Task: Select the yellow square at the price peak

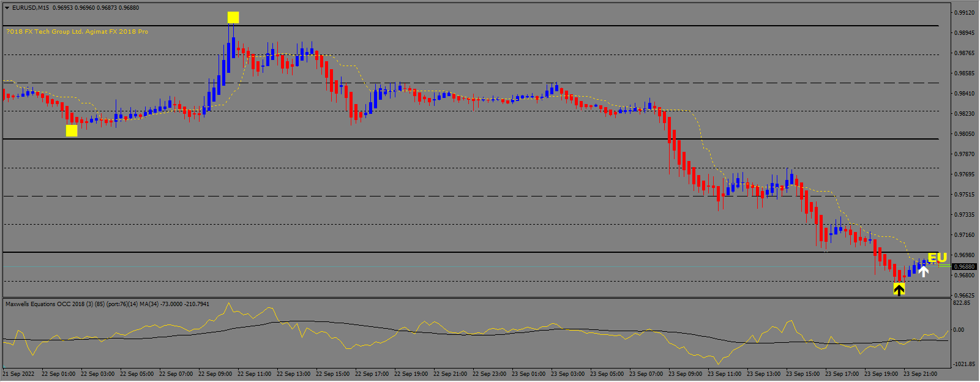Action: (x=233, y=17)
